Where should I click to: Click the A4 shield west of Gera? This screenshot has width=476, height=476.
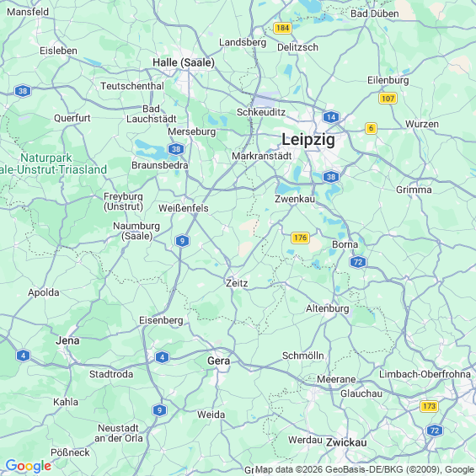point(162,357)
